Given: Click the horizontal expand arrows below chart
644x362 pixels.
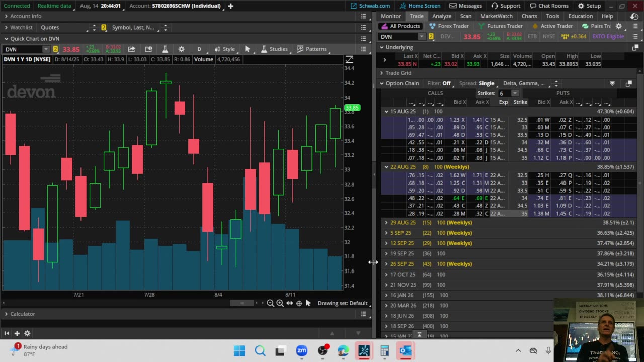Looking at the screenshot, I should [x=289, y=303].
